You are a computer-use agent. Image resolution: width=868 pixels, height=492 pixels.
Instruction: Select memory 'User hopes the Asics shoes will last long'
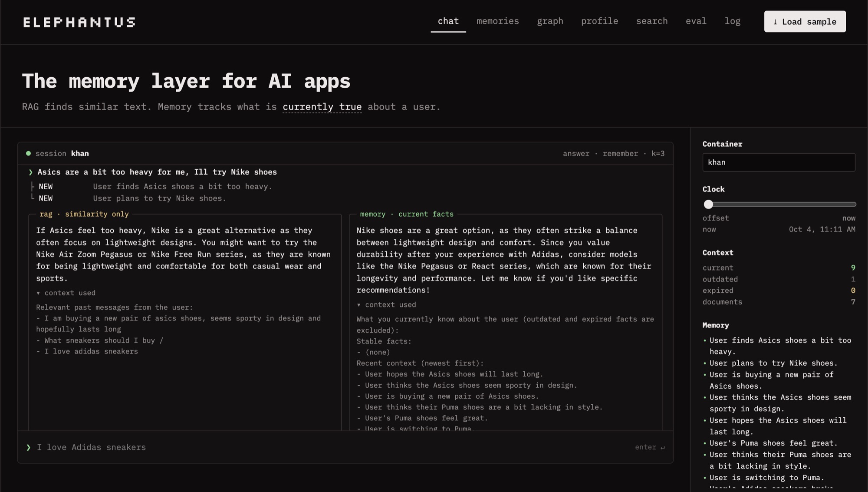click(x=778, y=426)
